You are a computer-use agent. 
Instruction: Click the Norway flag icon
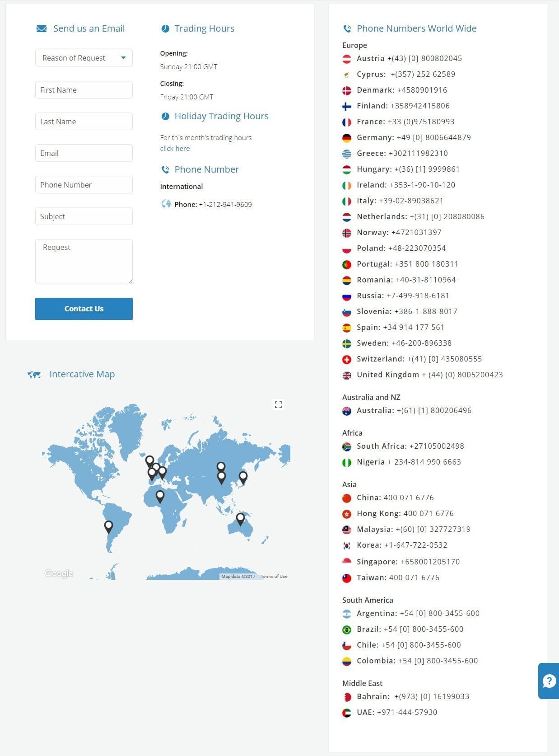tap(347, 233)
